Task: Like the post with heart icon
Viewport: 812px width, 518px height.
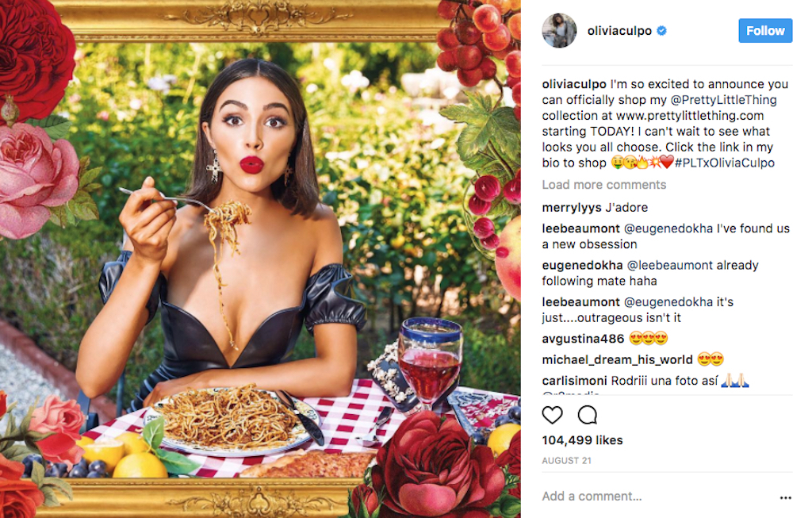Action: pyautogui.click(x=552, y=415)
